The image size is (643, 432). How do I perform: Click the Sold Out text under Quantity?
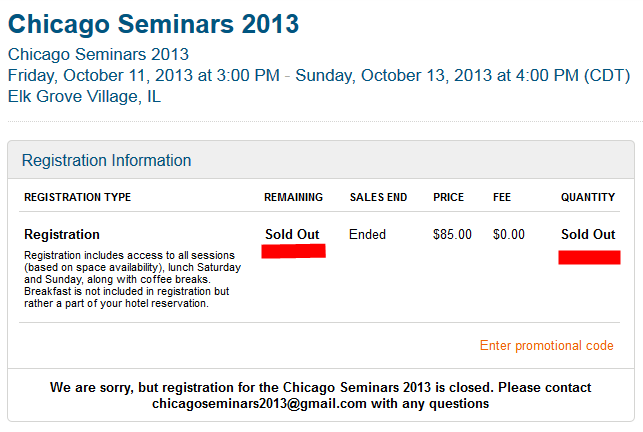tap(588, 234)
